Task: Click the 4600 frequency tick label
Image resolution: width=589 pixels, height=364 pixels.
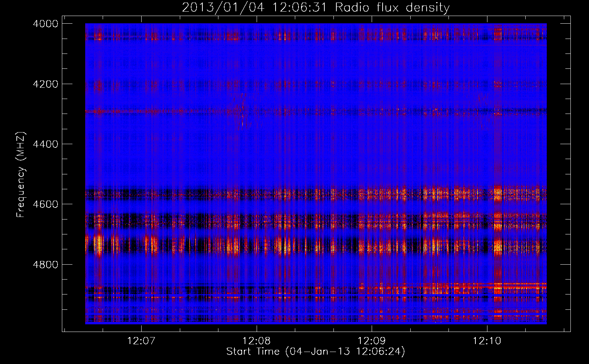Action: point(46,204)
